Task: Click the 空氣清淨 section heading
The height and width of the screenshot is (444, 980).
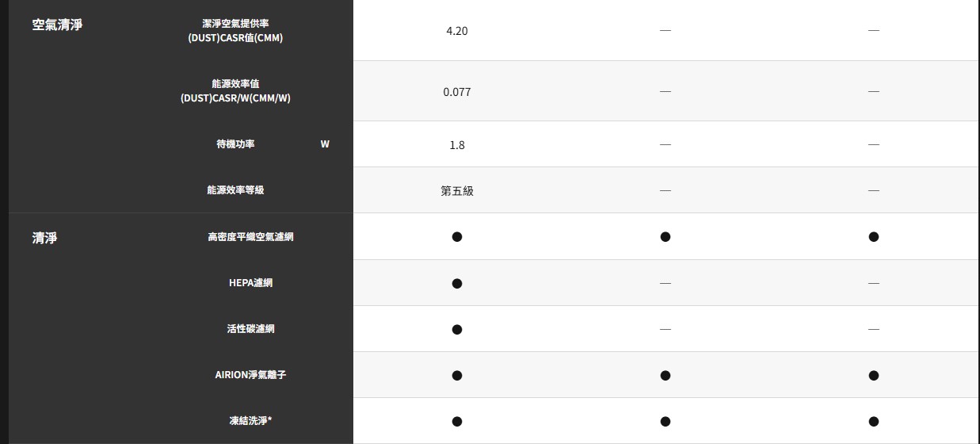Action: click(x=57, y=25)
